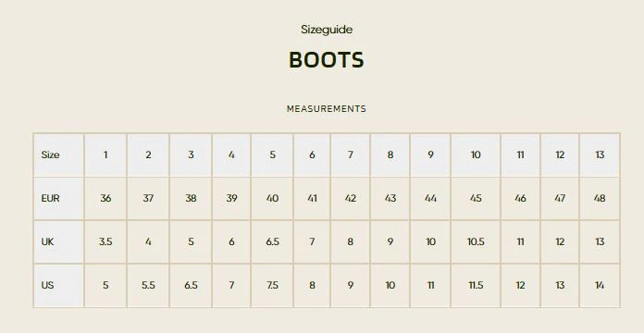The height and width of the screenshot is (333, 644).
Task: Click EUR cell "42"
Action: (x=351, y=198)
